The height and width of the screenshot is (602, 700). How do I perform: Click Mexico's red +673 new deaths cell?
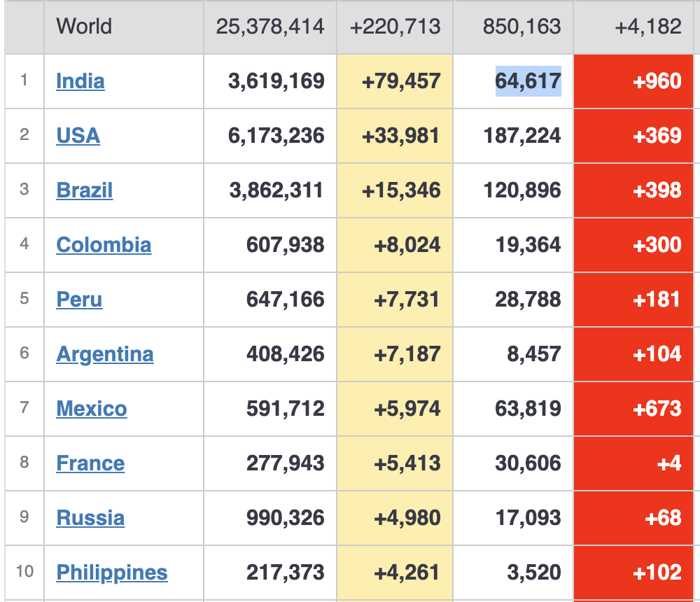coord(657,409)
